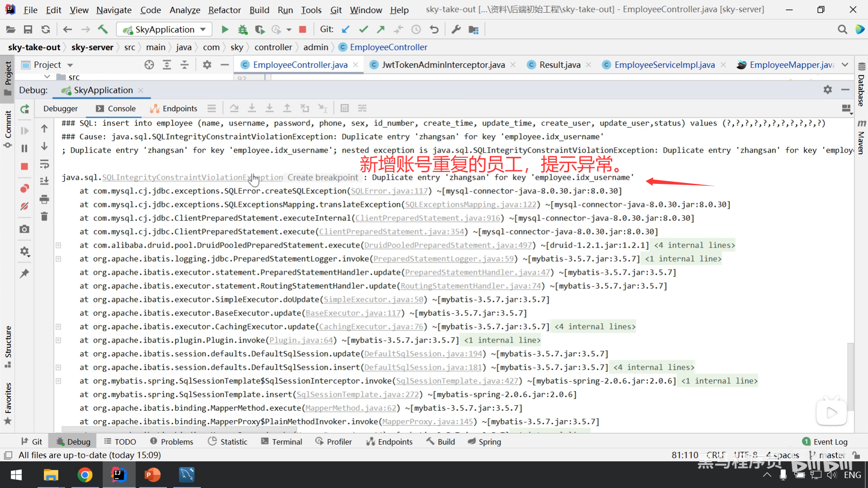Open the Refactor menu
Image resolution: width=868 pixels, height=488 pixels.
(x=224, y=10)
